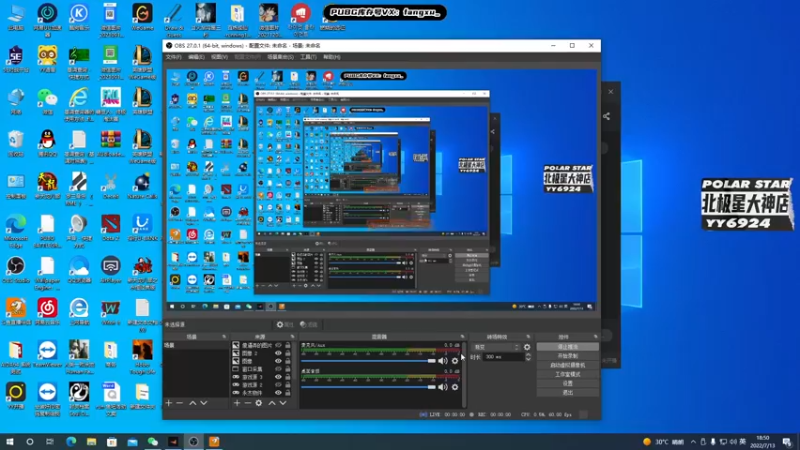Open the 淡变 transition dropdown
Viewport: 800px width, 450px height.
[x=496, y=347]
